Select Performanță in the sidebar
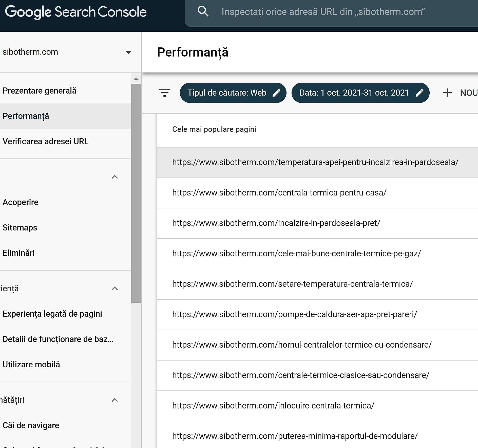 [x=65, y=116]
